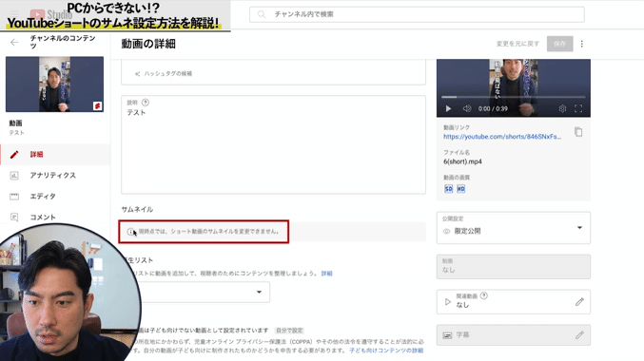Click the sidebar video thumbnail
644x361 pixels.
[54, 85]
